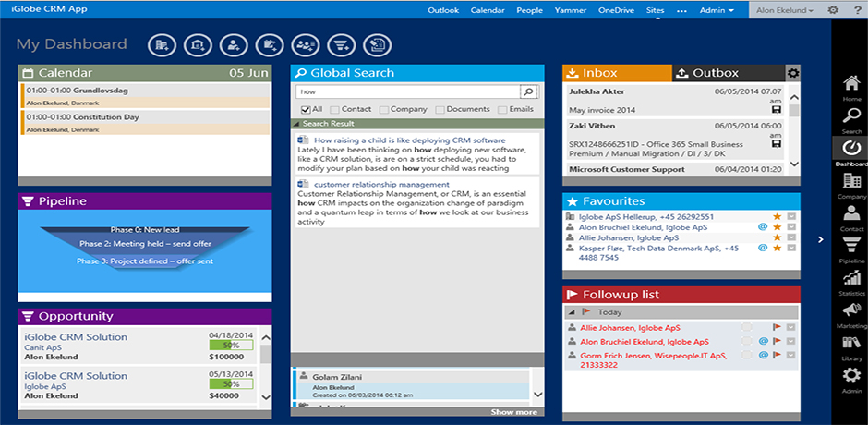Click the save icon on May invoice 2014 email
The width and height of the screenshot is (868, 425).
click(x=776, y=110)
